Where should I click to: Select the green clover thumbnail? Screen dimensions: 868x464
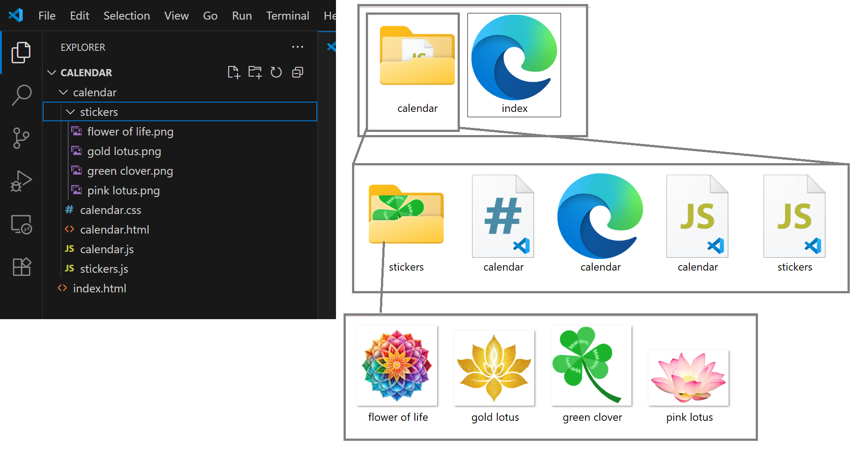pos(591,365)
